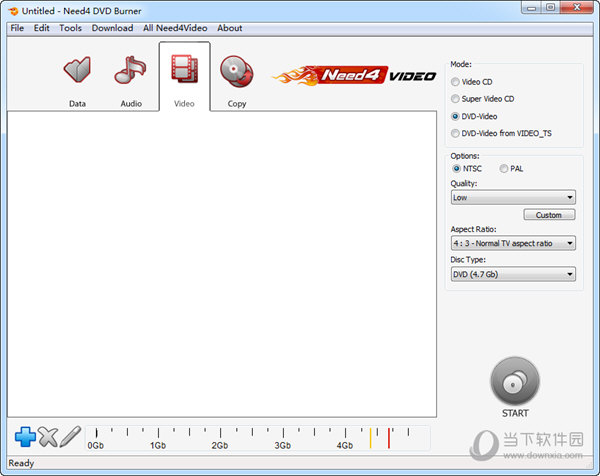Click the Custom quality button
The image size is (600, 476).
[x=549, y=215]
